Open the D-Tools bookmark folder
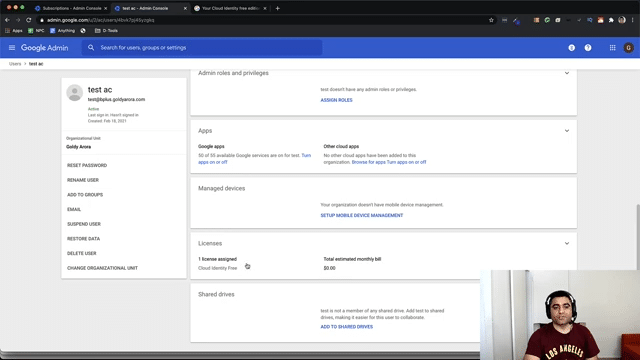The height and width of the screenshot is (360, 640). click(106, 31)
